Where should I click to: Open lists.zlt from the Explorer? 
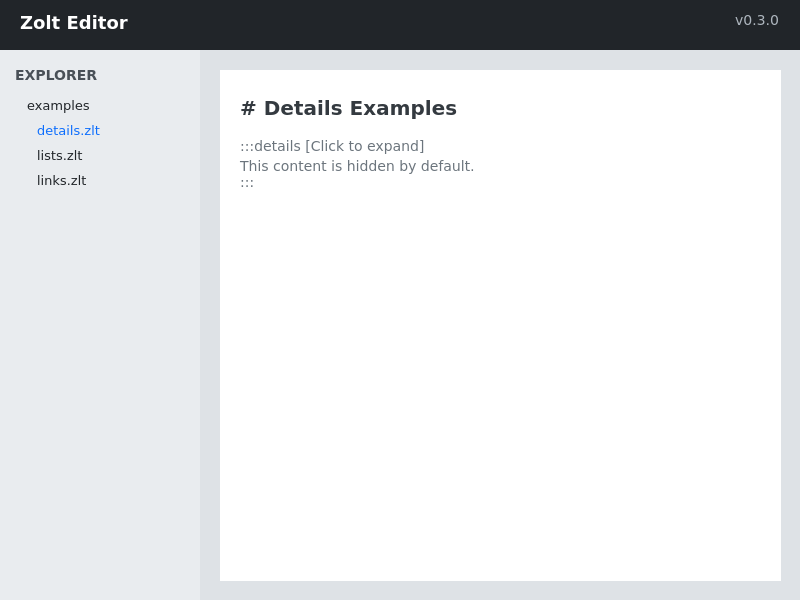(x=59, y=155)
